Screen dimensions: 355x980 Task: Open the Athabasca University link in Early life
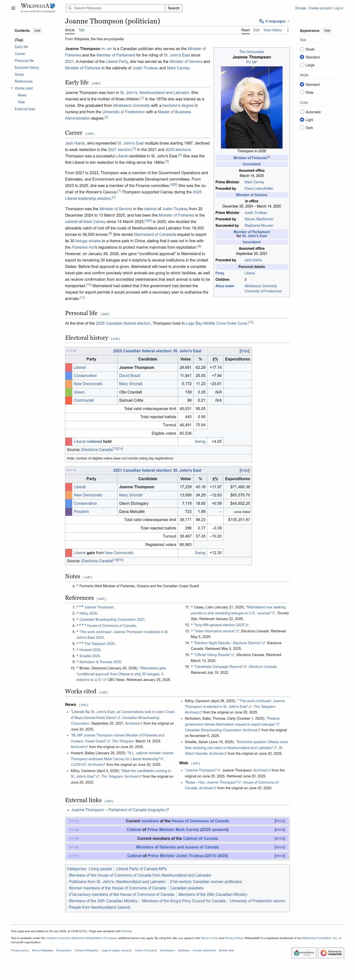pyautogui.click(x=131, y=105)
